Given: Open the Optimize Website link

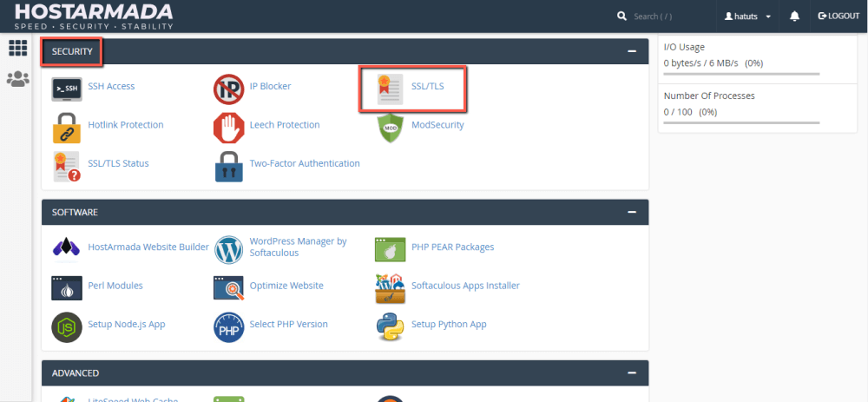Looking at the screenshot, I should tap(286, 286).
